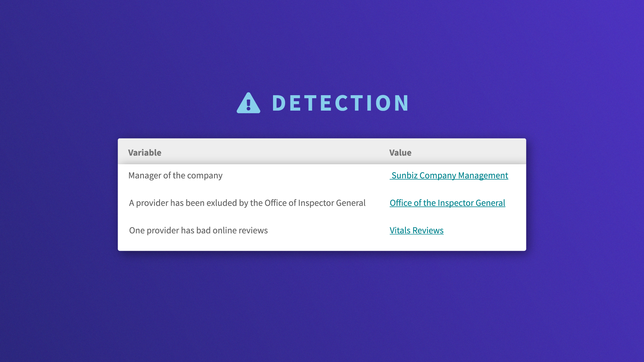Click the word 'Vitals' in the last link
Screen dimensions: 644x362
click(400, 231)
